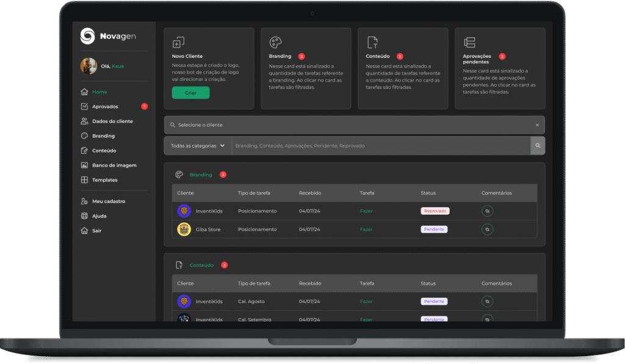625x364 pixels.
Task: Open comments icon for InventiKids Posicionamento
Action: pos(487,211)
